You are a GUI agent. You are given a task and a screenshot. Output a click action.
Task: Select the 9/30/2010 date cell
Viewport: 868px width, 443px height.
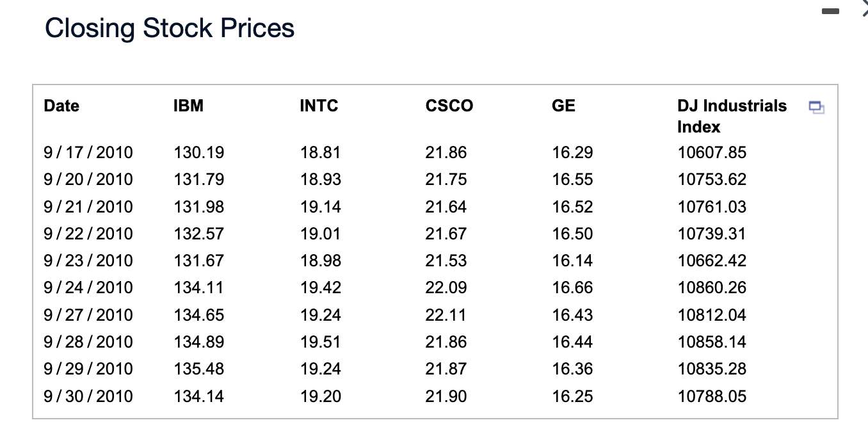(88, 396)
